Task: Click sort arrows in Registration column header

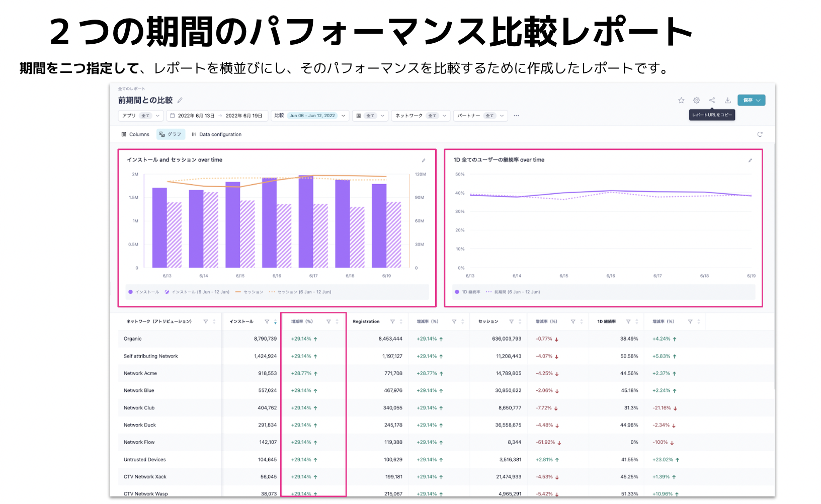Action: point(401,321)
